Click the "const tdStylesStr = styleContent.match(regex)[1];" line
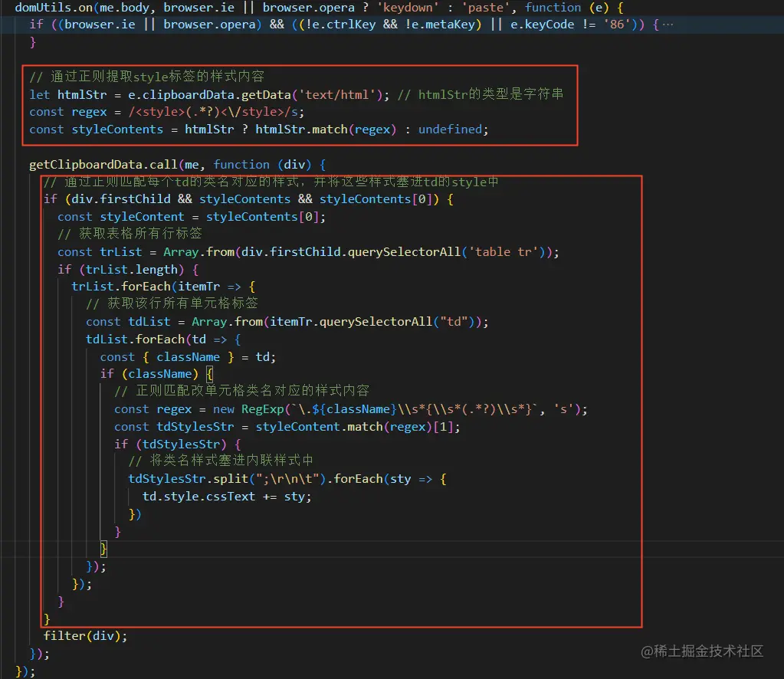Viewport: 784px width, 679px height. click(287, 427)
